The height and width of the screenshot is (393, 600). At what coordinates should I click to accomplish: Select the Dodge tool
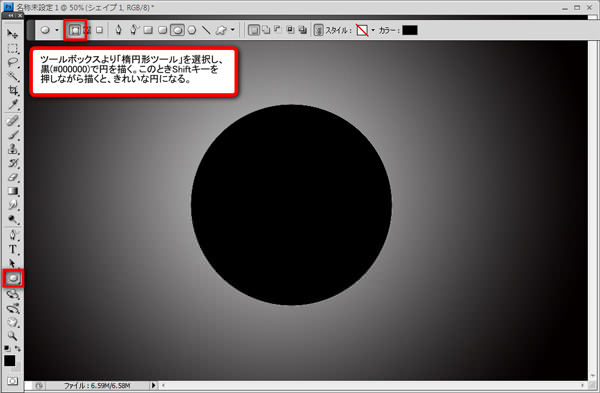coord(13,219)
